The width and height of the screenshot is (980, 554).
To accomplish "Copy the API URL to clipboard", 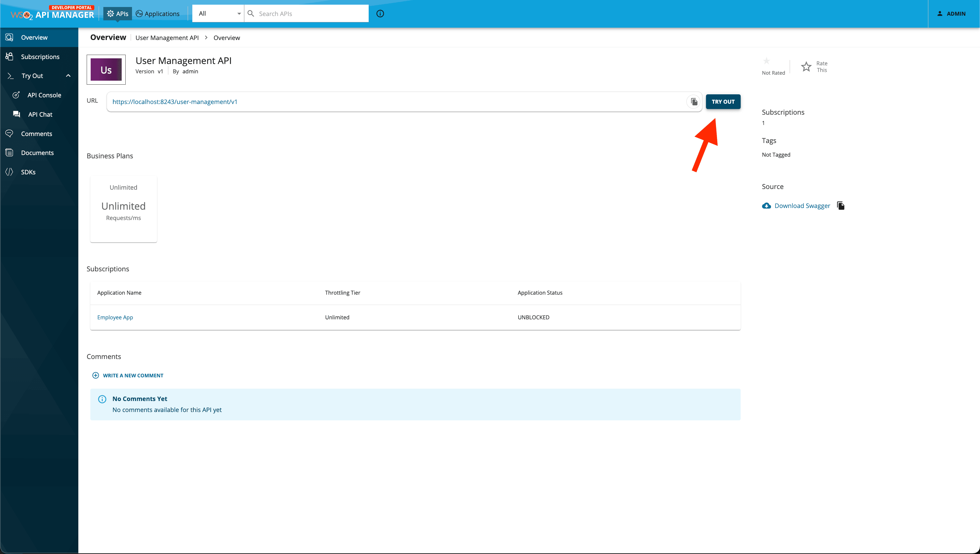I will (694, 102).
